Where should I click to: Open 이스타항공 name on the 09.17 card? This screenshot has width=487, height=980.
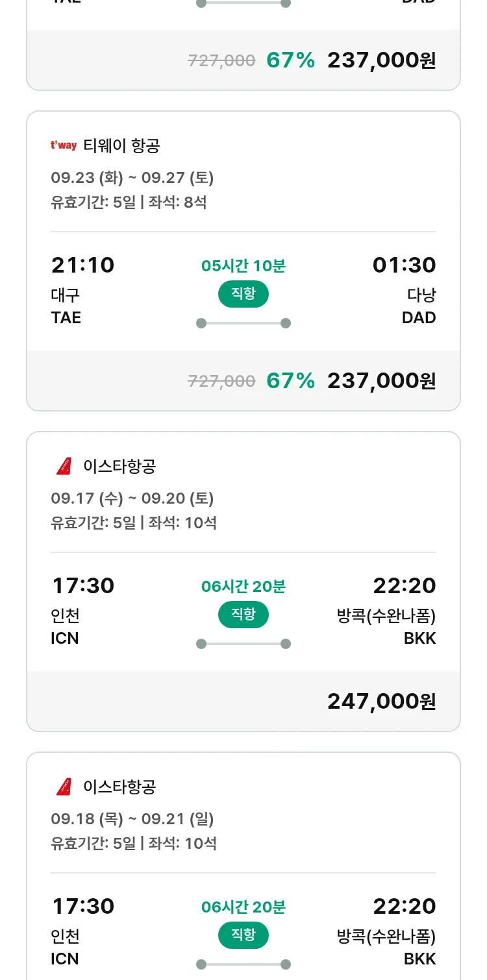click(119, 466)
